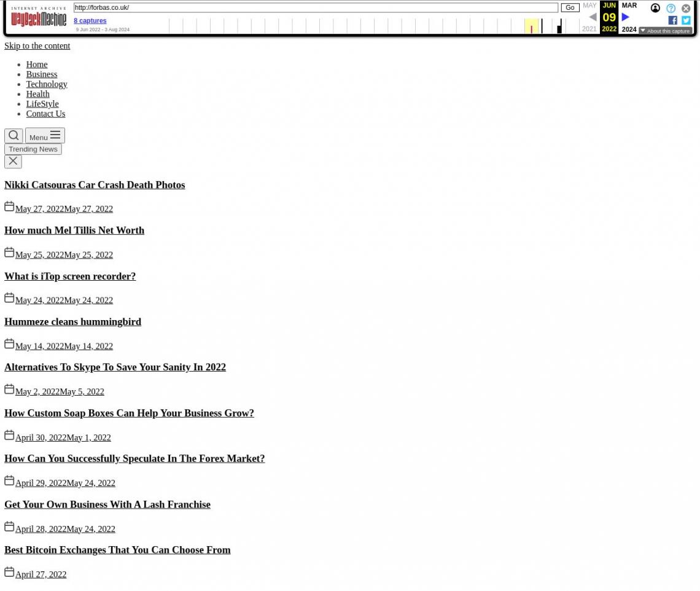Share capture on Twitter
Screen dimensions: 700x591
coord(686,20)
